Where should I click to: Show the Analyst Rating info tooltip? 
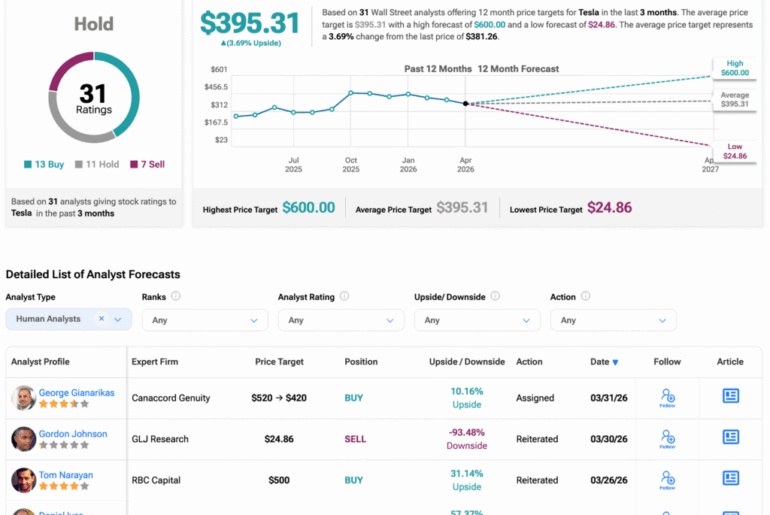[344, 296]
